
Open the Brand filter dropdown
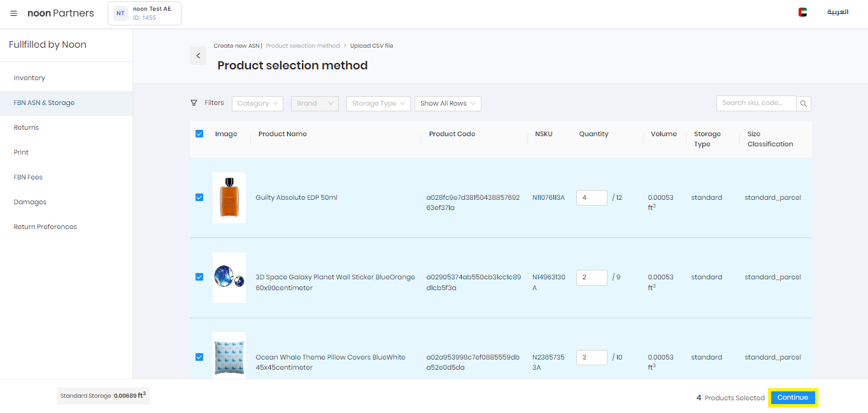(315, 102)
